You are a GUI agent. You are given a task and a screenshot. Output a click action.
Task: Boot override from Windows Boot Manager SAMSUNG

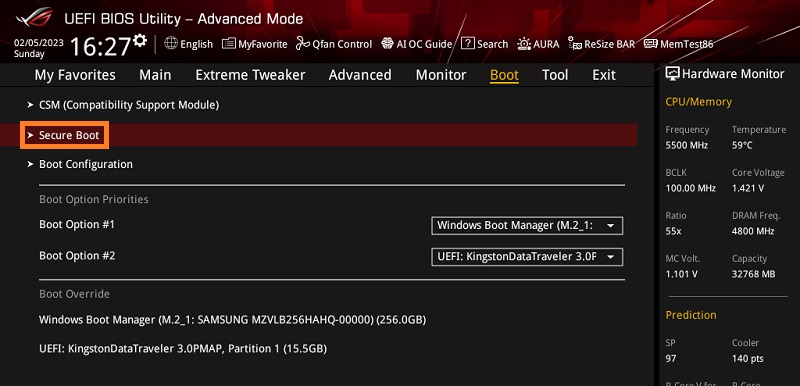[x=233, y=320]
